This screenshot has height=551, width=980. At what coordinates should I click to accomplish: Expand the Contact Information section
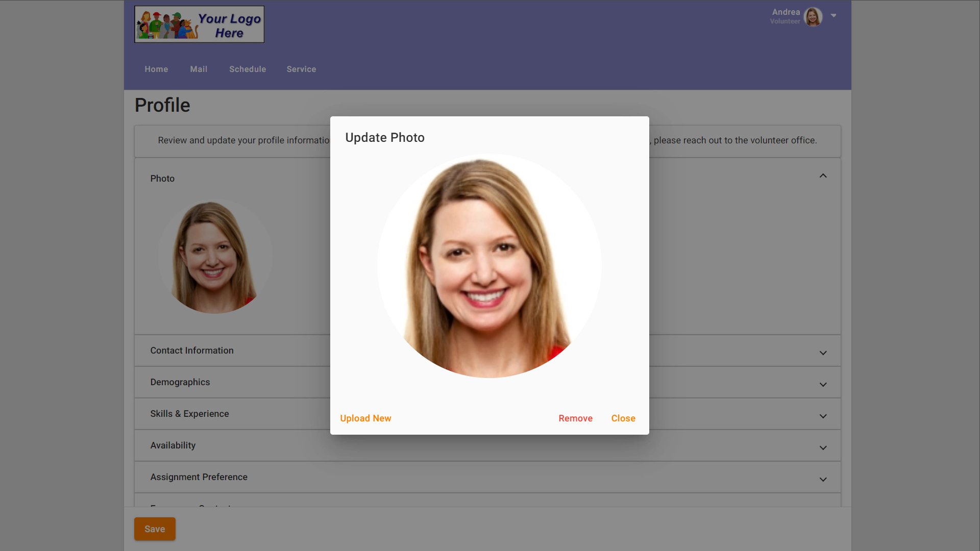[x=823, y=353]
